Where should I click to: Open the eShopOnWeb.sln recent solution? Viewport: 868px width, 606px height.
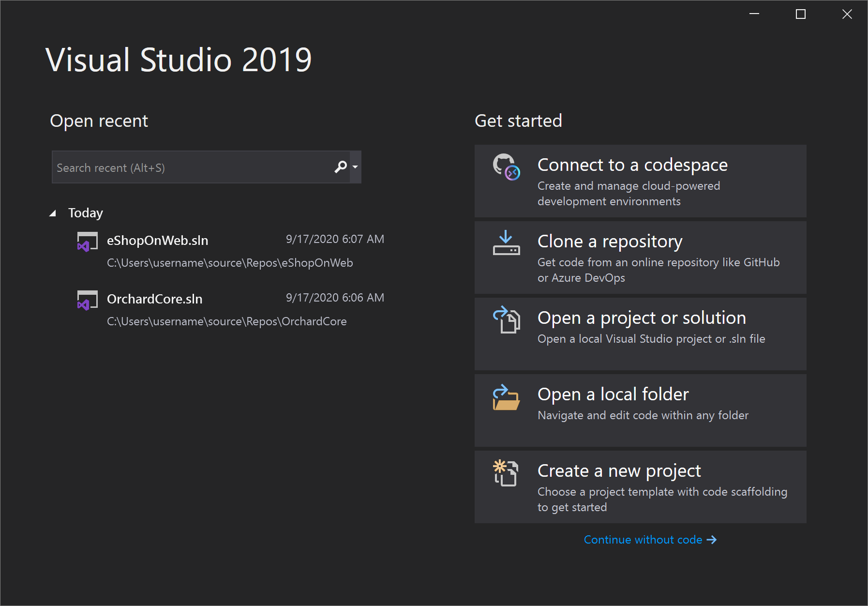click(x=157, y=241)
